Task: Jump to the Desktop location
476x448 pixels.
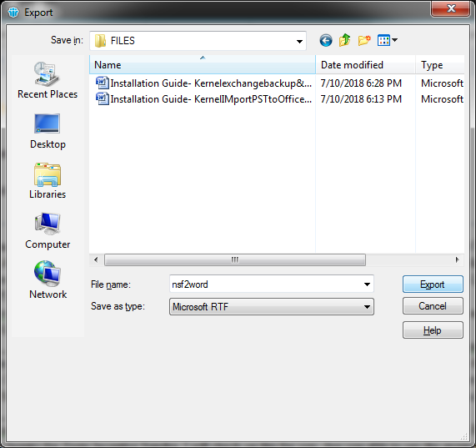Action: [48, 131]
